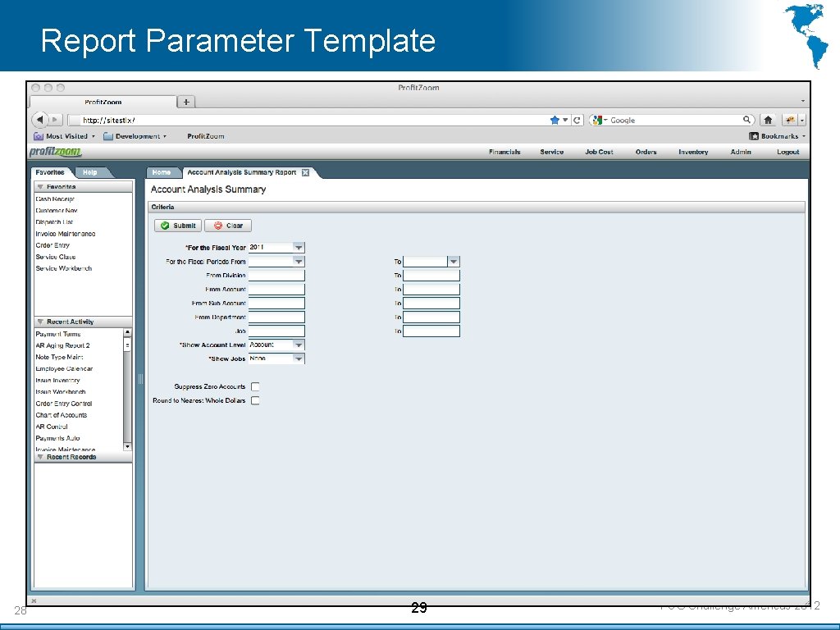This screenshot has width=840, height=630.
Task: Click the sidebar splitter handle
Action: tap(140, 379)
